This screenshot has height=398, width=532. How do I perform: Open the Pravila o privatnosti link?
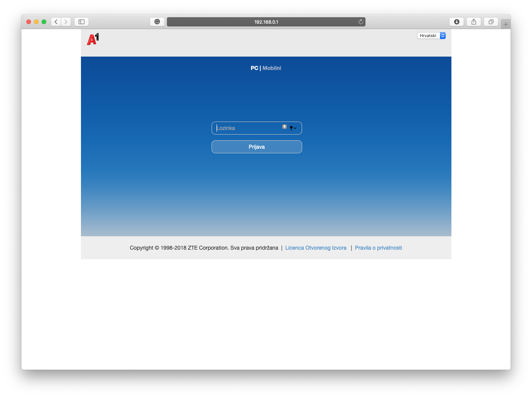[378, 248]
